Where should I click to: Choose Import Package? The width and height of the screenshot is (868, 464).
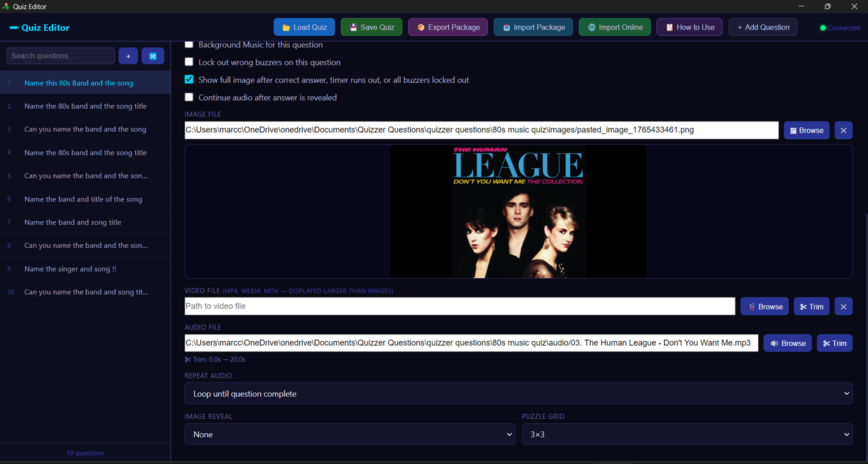(533, 27)
